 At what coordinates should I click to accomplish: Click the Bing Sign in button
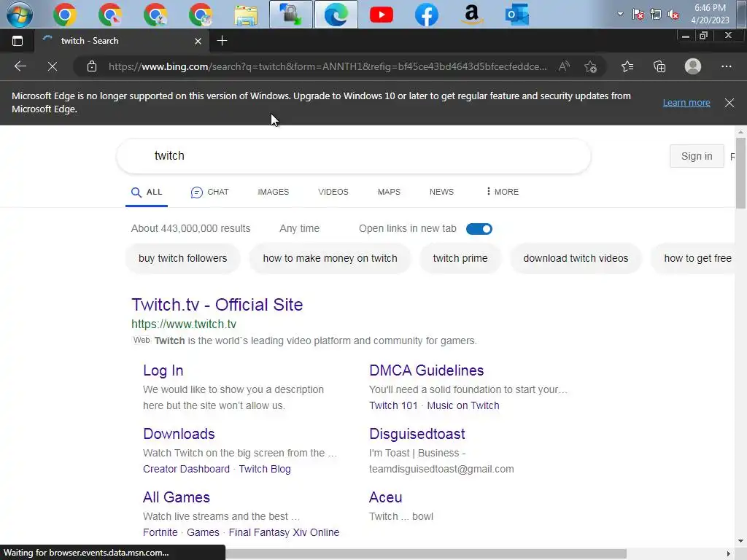[697, 156]
